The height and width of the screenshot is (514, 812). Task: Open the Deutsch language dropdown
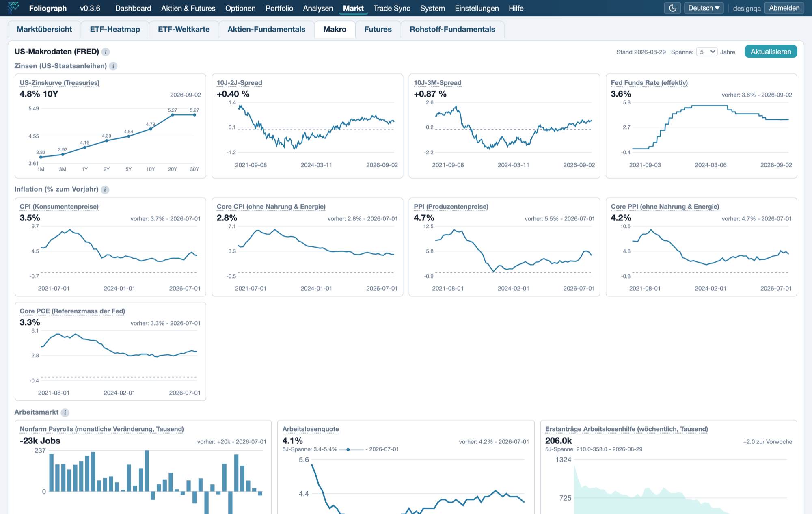tap(704, 8)
